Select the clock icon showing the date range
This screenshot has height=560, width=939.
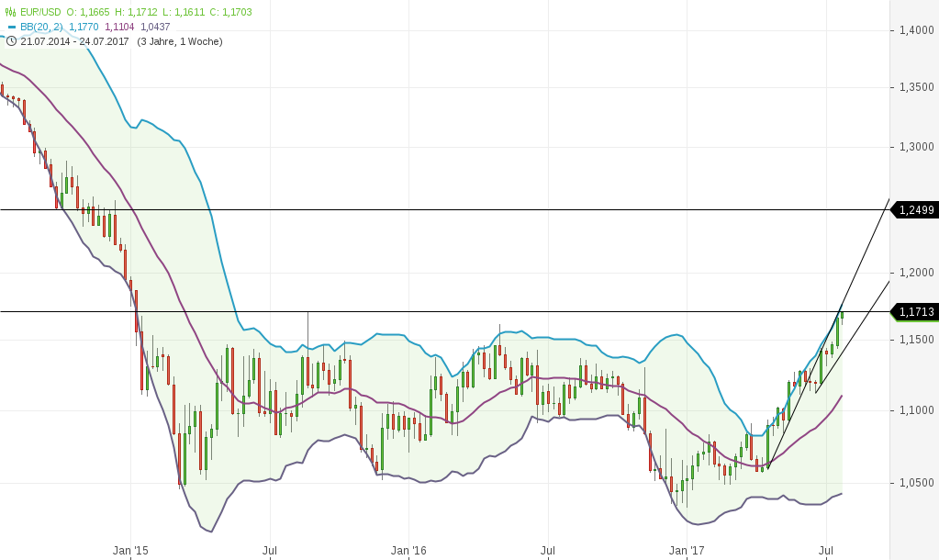[11, 41]
